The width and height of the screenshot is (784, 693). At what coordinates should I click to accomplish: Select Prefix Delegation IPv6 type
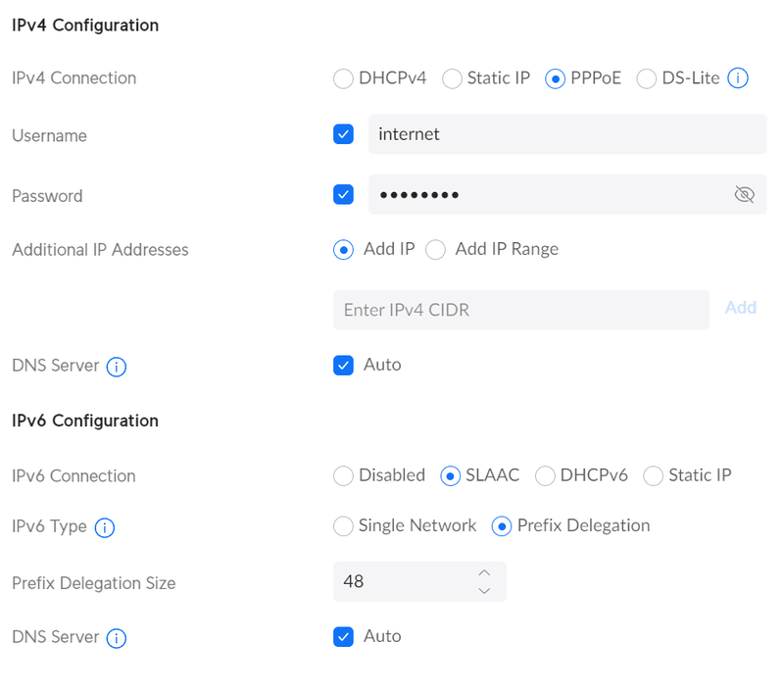502,526
